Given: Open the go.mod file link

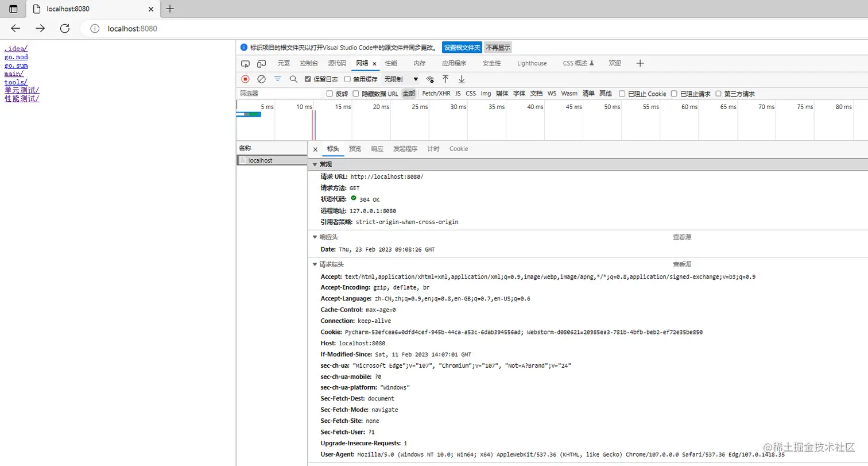Looking at the screenshot, I should 16,57.
